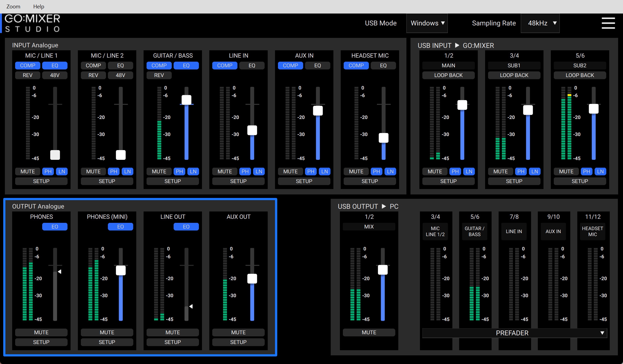
Task: Toggle EQ on PHONES (MINI) output
Action: [x=120, y=227]
